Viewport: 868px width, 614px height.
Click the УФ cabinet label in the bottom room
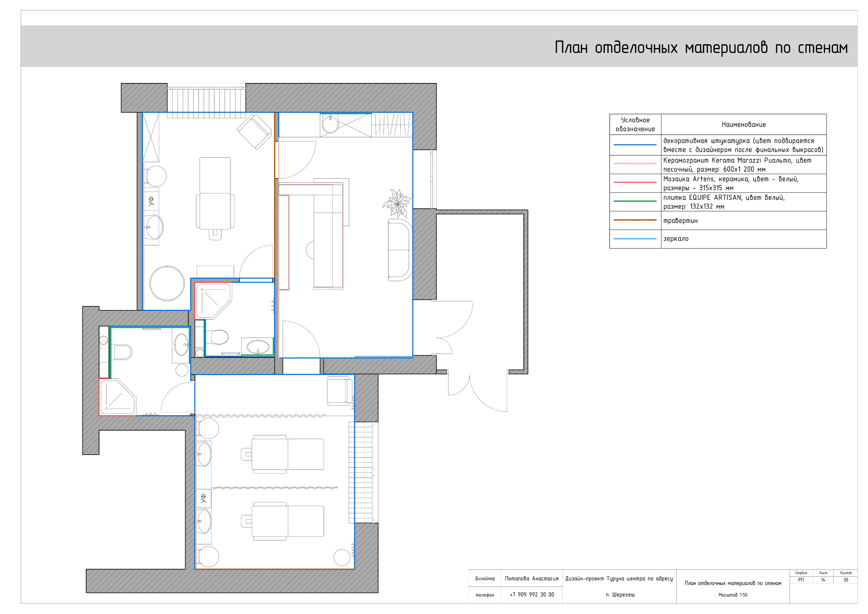[203, 498]
